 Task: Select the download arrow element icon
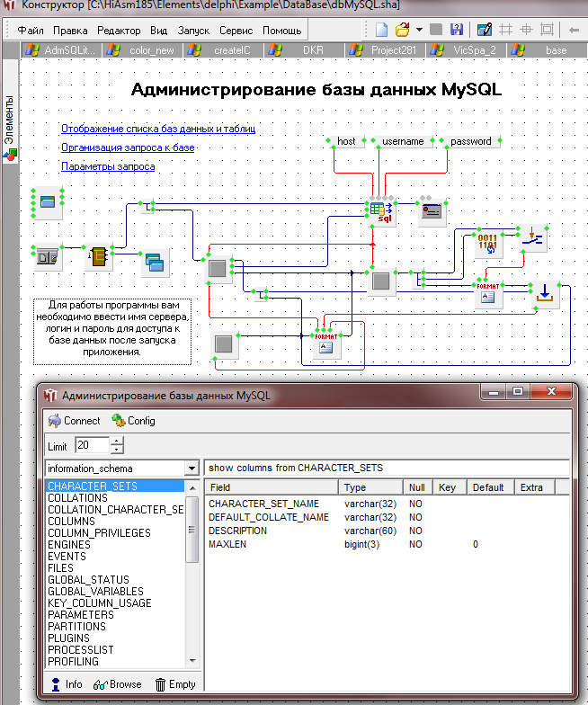pos(545,295)
